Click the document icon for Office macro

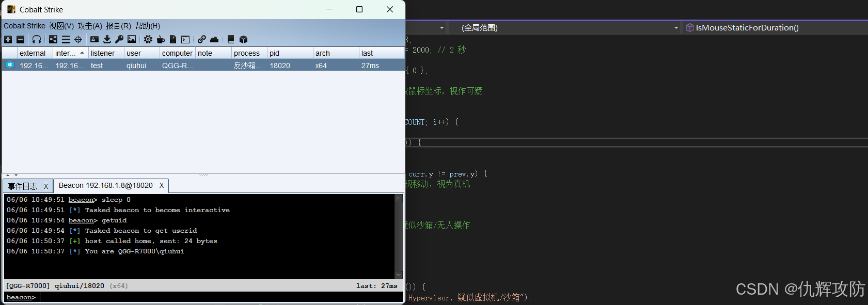coord(173,39)
